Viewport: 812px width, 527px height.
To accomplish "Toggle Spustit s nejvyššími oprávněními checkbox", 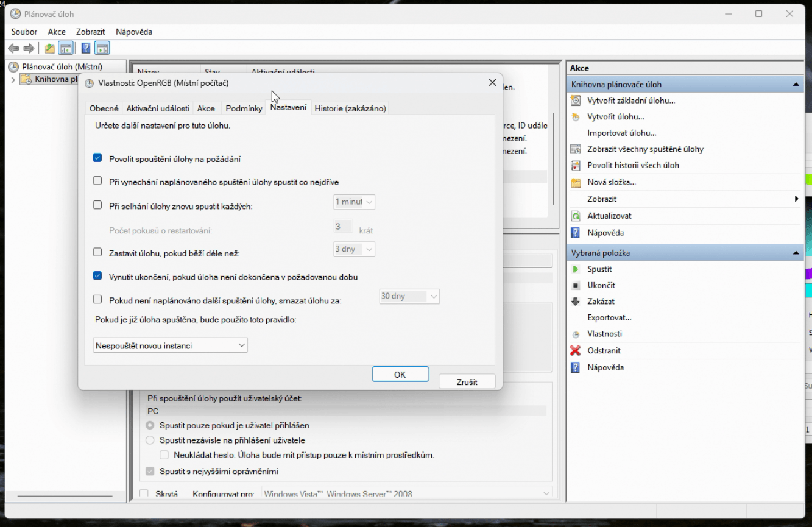I will [x=150, y=471].
